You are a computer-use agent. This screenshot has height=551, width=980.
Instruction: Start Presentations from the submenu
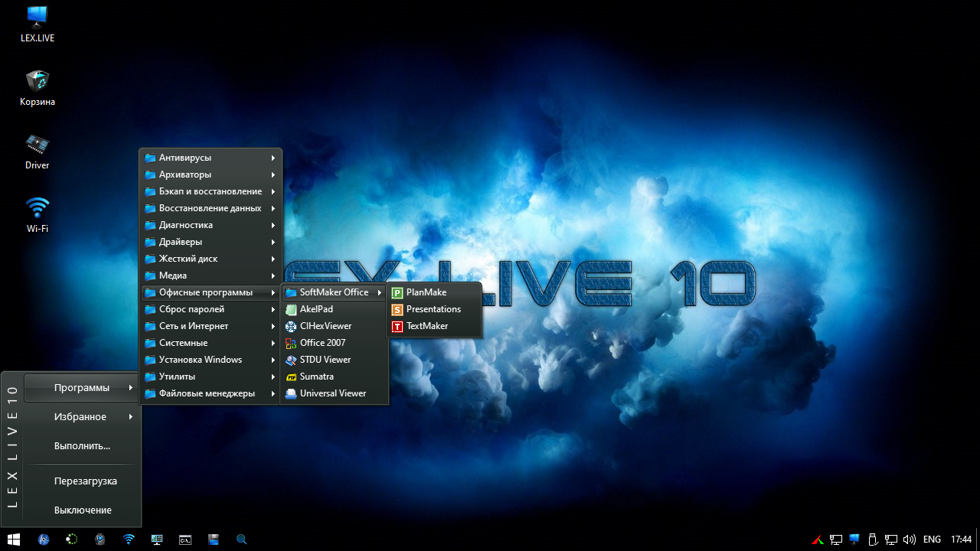point(433,309)
